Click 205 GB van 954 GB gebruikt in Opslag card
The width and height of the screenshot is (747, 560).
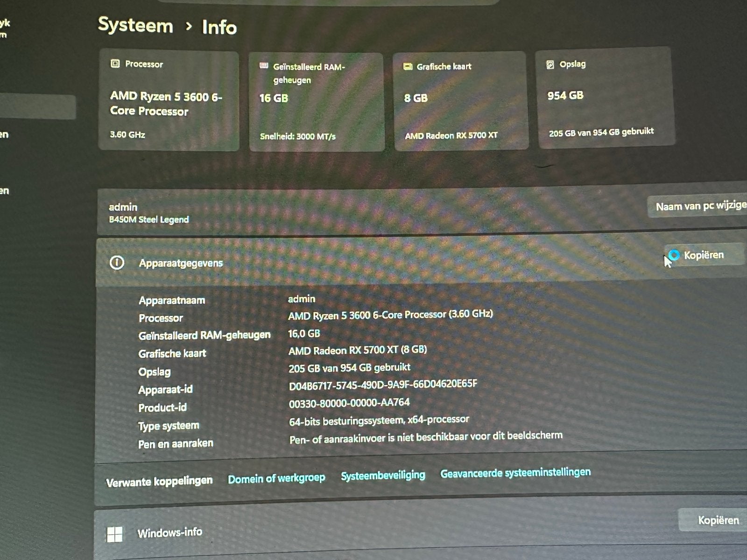(601, 132)
